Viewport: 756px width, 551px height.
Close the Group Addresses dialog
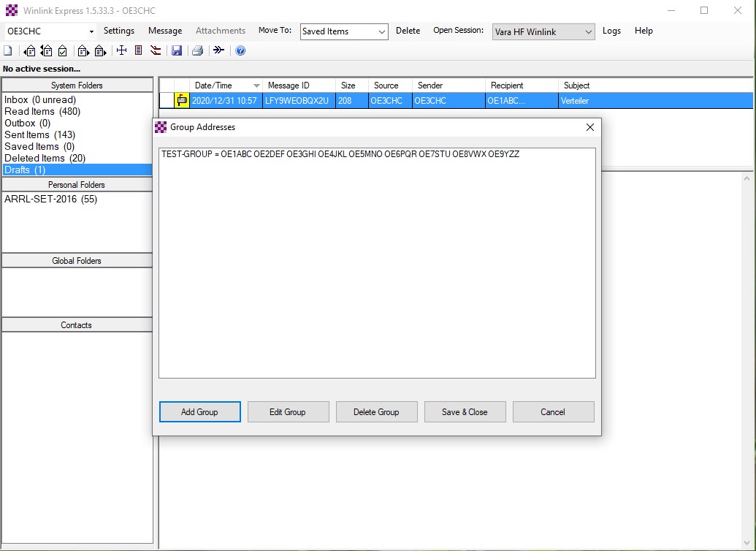point(589,127)
